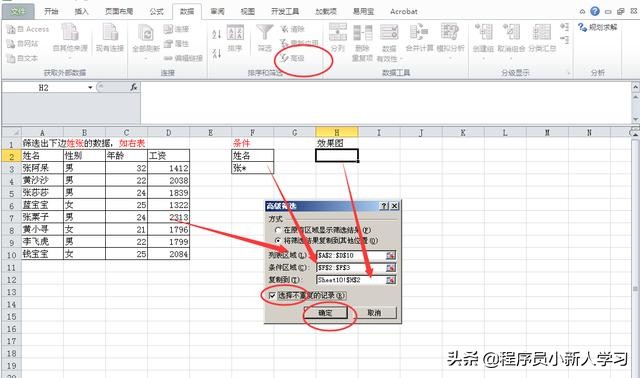640x378 pixels.
Task: Select the filter in place radio option
Action: [278, 230]
